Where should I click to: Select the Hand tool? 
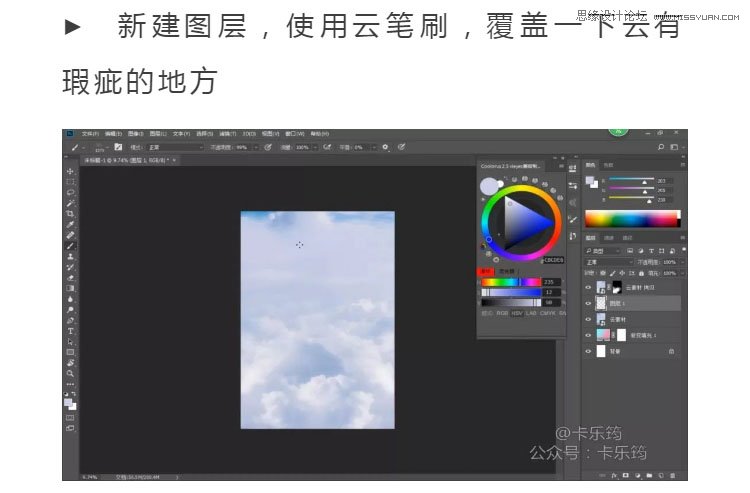click(x=70, y=362)
